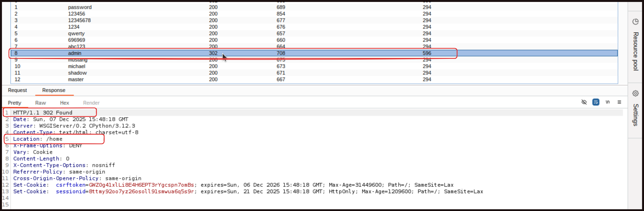
Task: Click the 854 value in row 2
Action: [281, 14]
